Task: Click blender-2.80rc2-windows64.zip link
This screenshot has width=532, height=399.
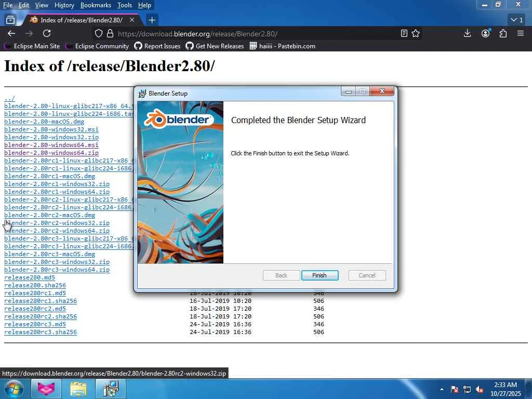Action: click(x=57, y=231)
